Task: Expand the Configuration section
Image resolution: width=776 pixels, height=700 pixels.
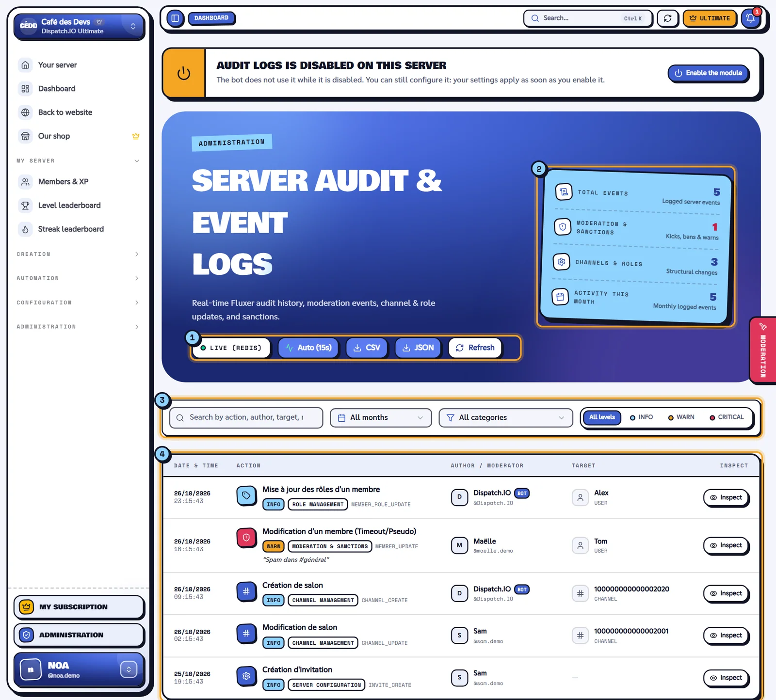Action: pyautogui.click(x=78, y=302)
